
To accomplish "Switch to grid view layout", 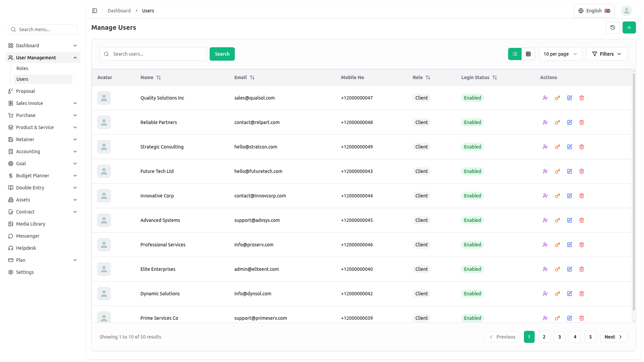I will tap(528, 54).
